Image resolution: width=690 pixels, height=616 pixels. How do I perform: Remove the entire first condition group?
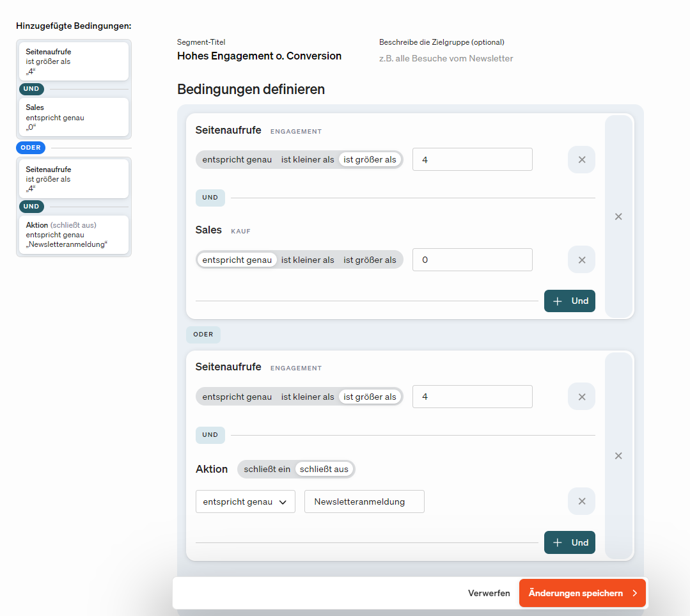618,217
